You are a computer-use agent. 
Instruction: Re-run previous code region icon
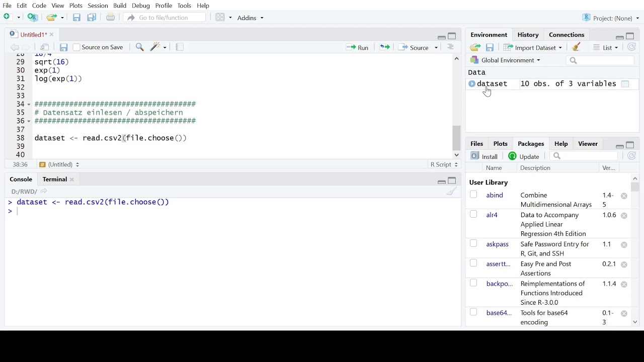(385, 47)
